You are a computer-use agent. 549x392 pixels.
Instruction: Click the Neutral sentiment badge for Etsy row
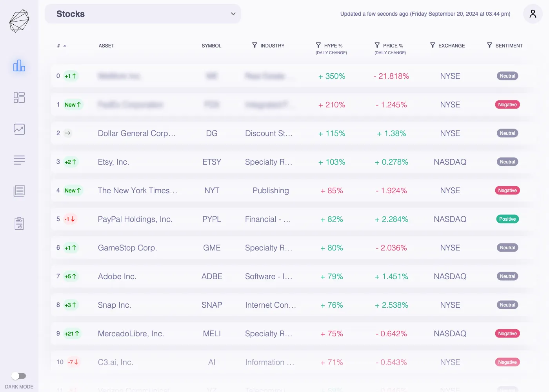(x=507, y=162)
